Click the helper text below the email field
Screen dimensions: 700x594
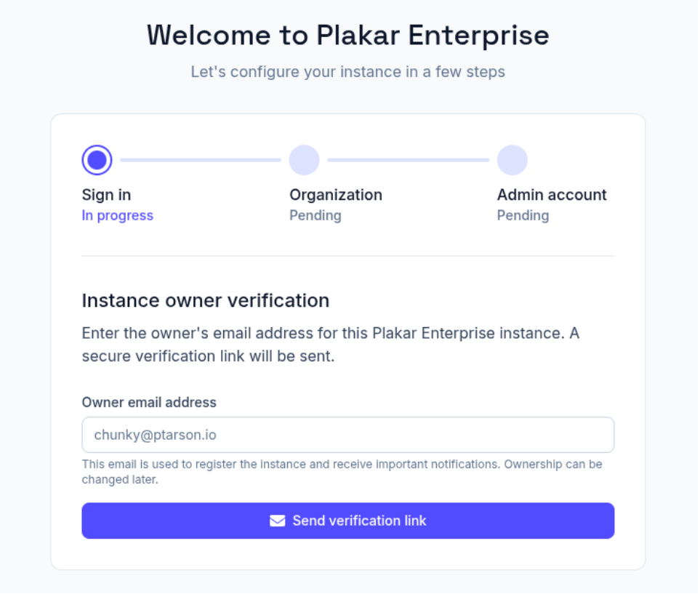point(342,471)
